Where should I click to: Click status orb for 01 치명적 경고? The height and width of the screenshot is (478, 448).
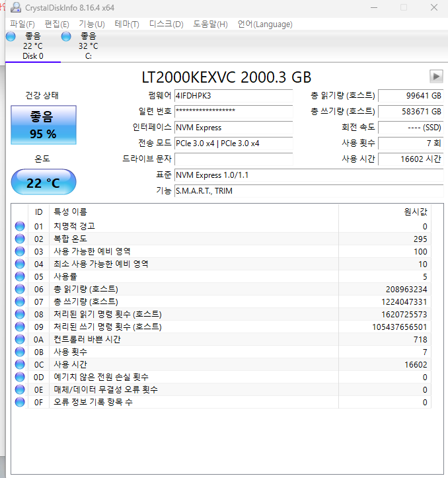20,226
